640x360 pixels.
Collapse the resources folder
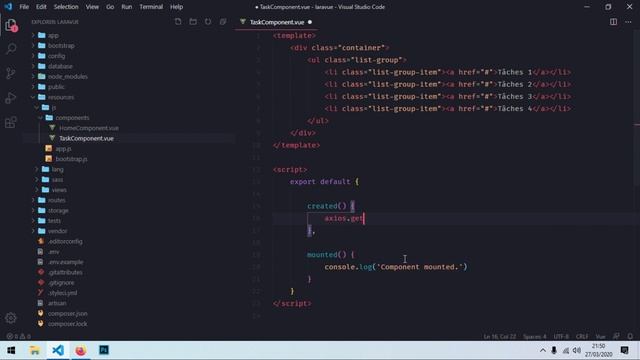pyautogui.click(x=61, y=97)
